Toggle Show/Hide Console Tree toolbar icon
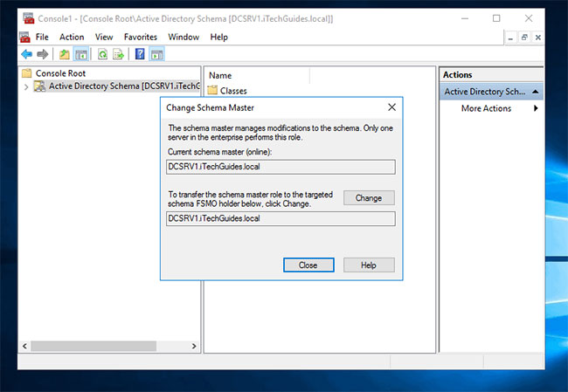The width and height of the screenshot is (568, 392). point(81,54)
